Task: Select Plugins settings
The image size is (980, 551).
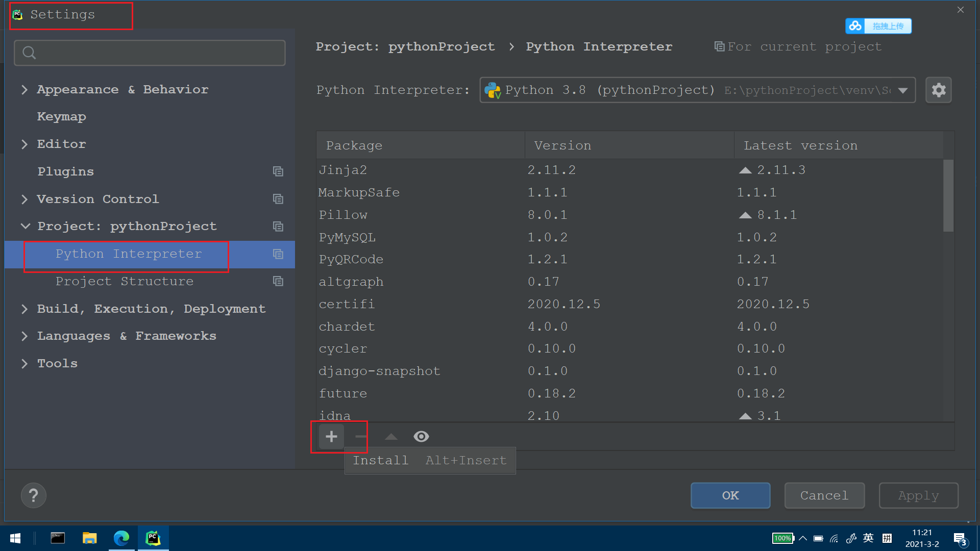Action: [65, 172]
